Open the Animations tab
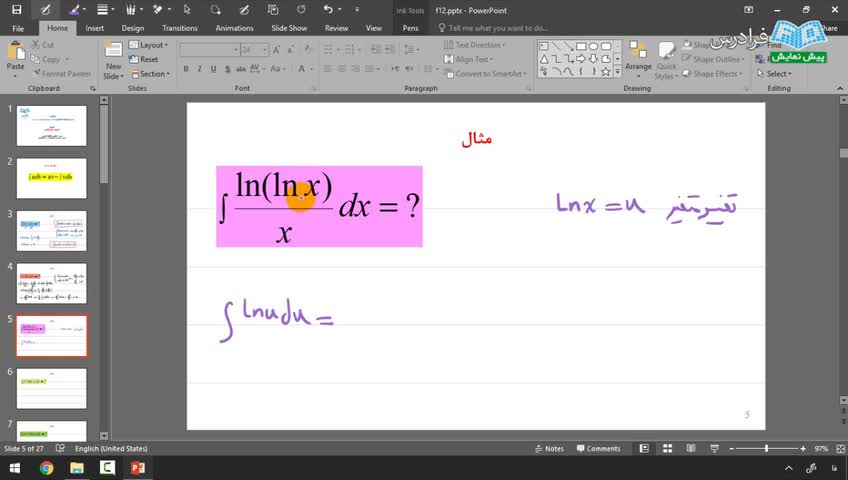 234,28
